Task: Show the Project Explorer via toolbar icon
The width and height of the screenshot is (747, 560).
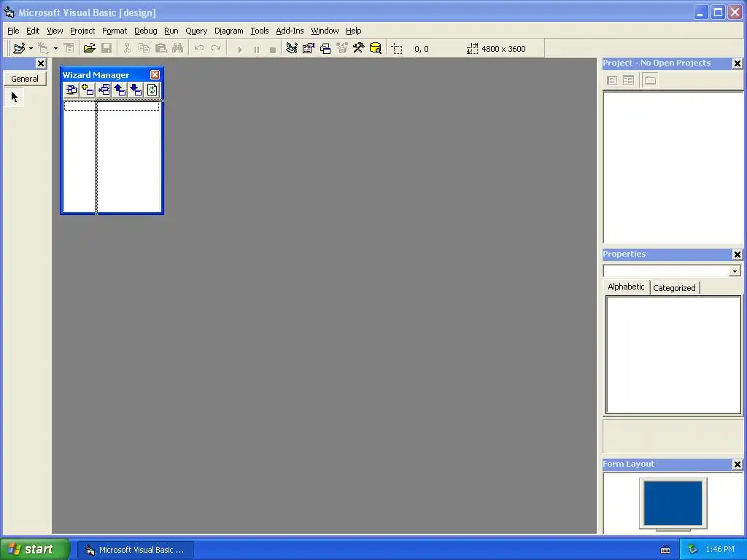Action: [292, 48]
